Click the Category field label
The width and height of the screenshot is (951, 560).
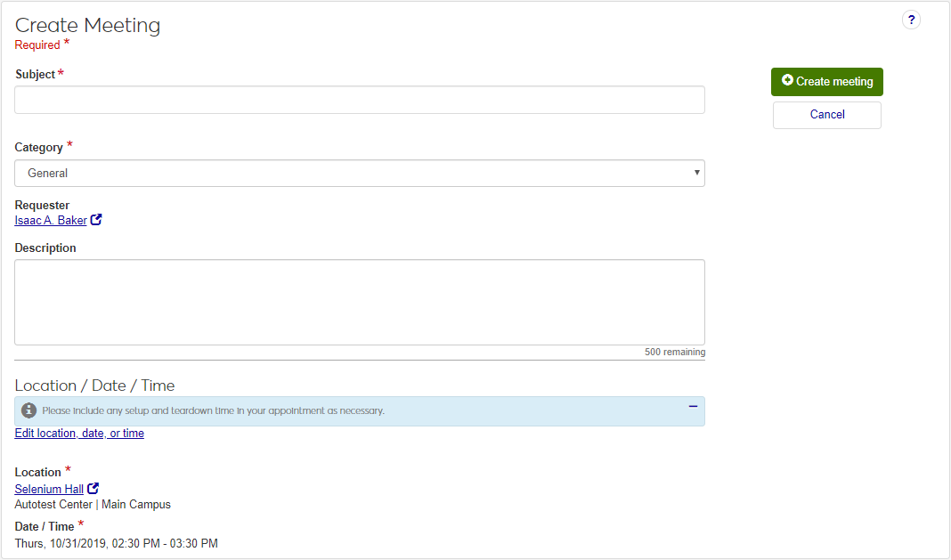tap(38, 148)
